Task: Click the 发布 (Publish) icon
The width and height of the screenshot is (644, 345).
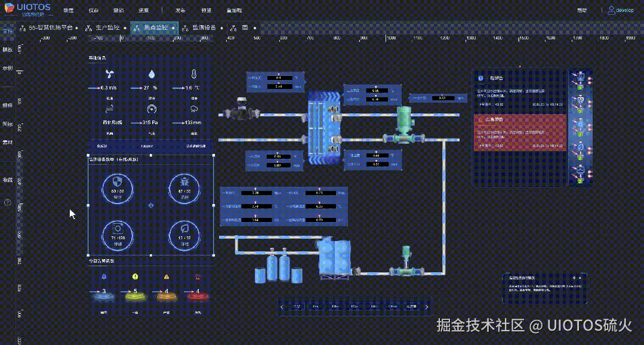Action: [x=180, y=10]
